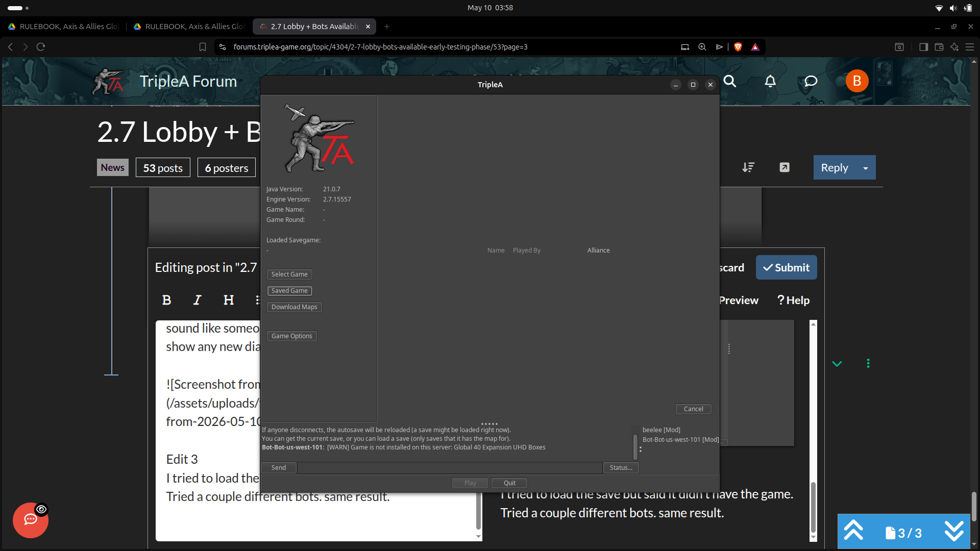Click the chat scrollbar in TripleA
The height and width of the screenshot is (551, 980).
(x=635, y=447)
